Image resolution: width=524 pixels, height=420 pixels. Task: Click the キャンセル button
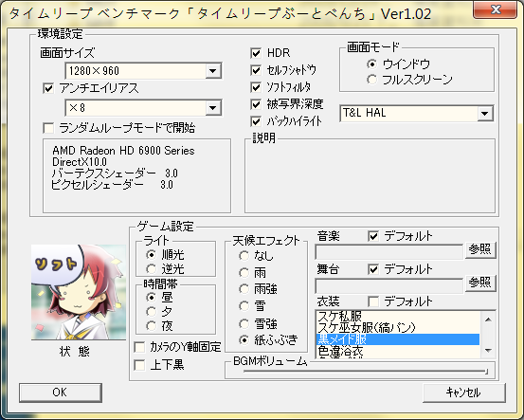[464, 393]
